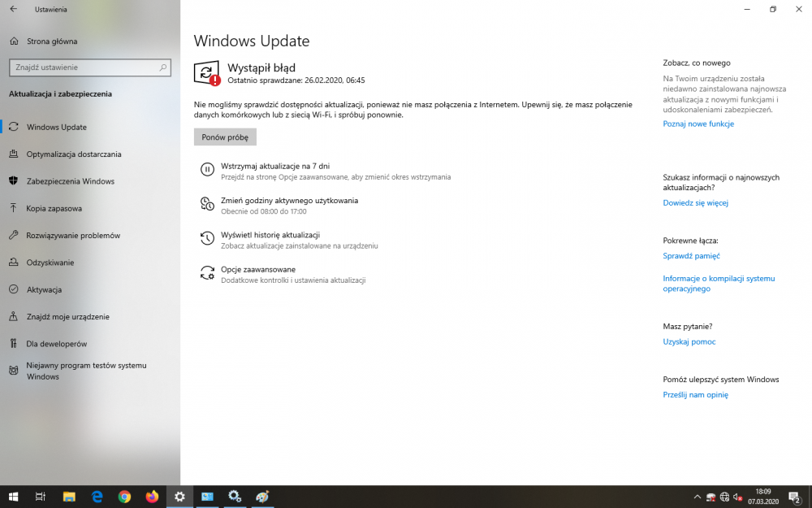Click the clock icon for active hours
812x508 pixels.
207,204
